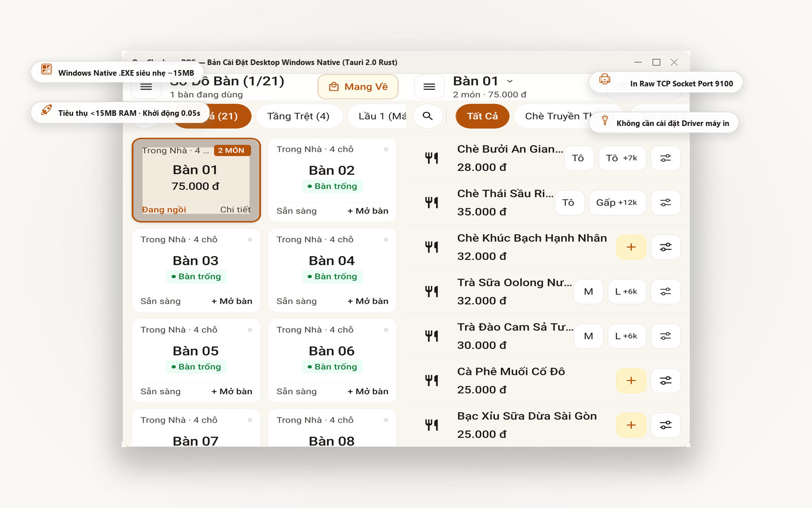
Task: Switch to the Tầng Trệt (4) tab
Action: coord(298,116)
